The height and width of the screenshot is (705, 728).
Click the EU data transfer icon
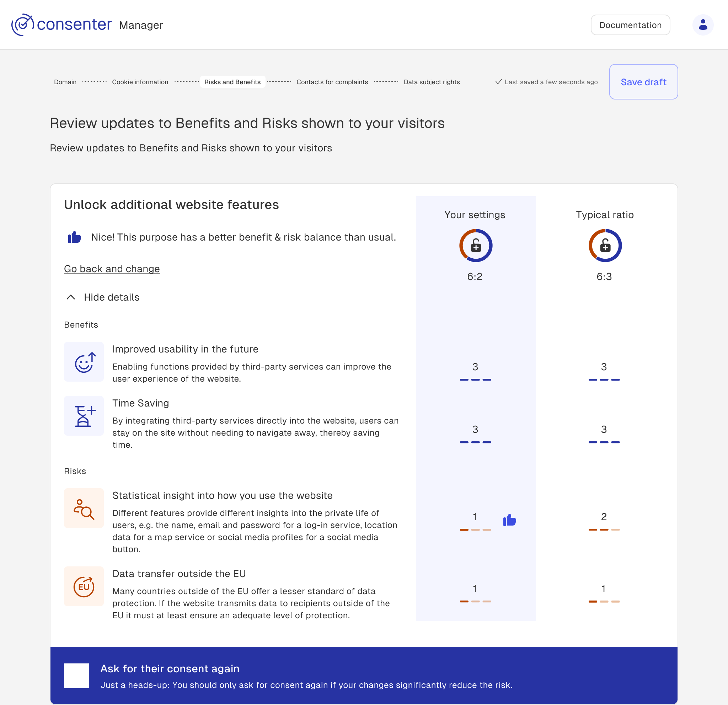pyautogui.click(x=84, y=586)
